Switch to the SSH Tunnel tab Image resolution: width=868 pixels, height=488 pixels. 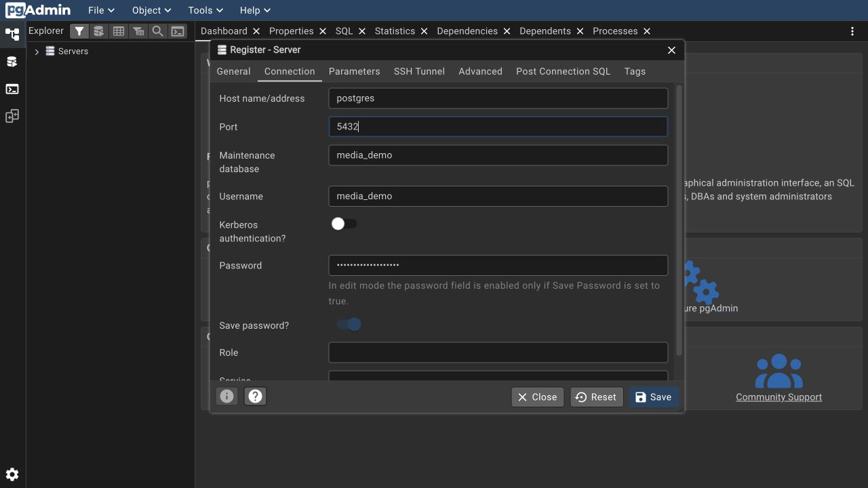coord(419,71)
